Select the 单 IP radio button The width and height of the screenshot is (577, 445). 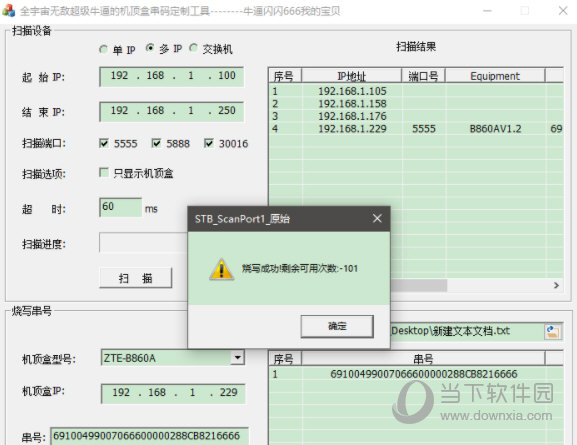(103, 49)
